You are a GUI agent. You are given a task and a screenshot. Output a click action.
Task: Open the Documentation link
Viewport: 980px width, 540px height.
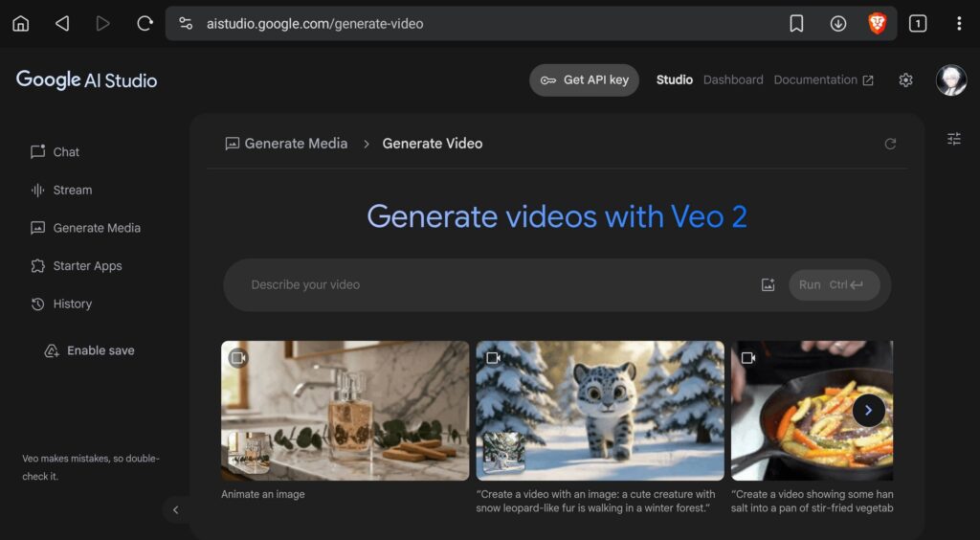pos(823,80)
